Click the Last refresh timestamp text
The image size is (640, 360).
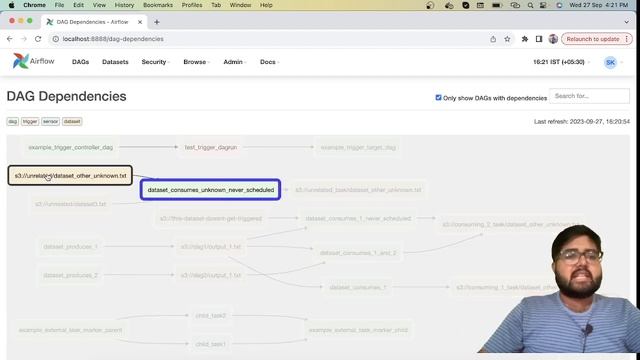click(x=582, y=122)
